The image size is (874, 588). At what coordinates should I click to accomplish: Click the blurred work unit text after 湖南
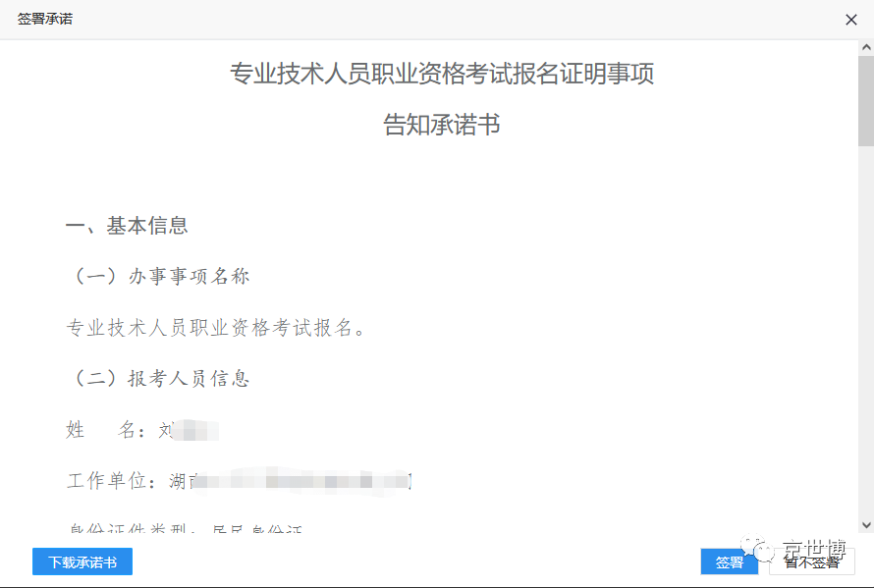[304, 481]
